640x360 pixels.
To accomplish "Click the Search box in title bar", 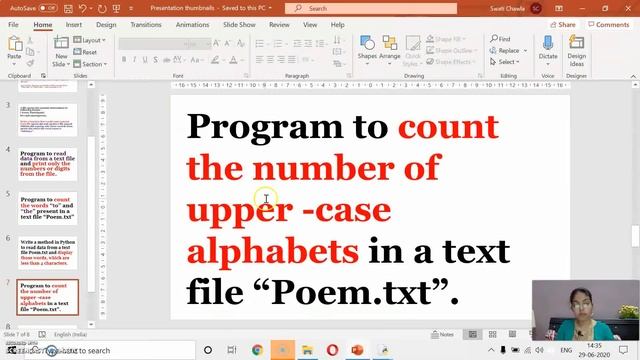I will click(371, 8).
